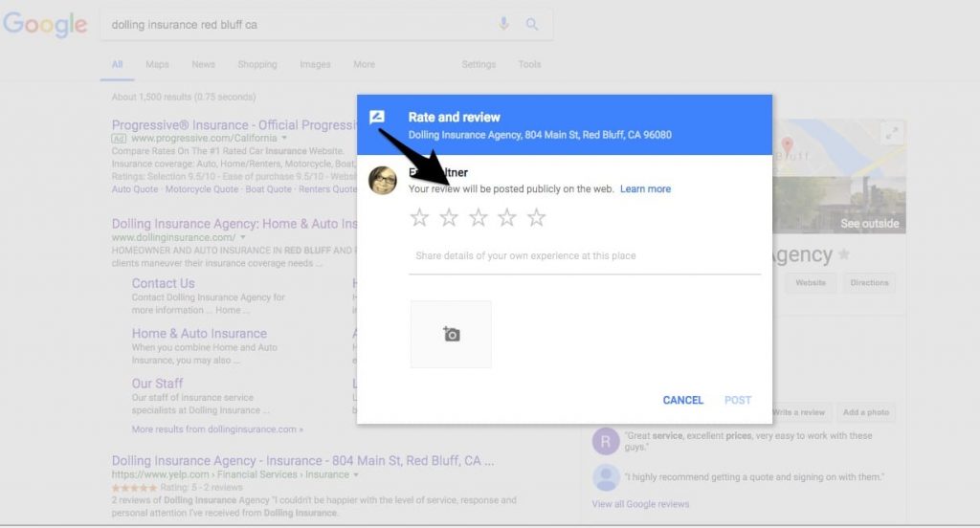Switch to the Images search tab
Screen dimensions: 980x528
tap(315, 64)
